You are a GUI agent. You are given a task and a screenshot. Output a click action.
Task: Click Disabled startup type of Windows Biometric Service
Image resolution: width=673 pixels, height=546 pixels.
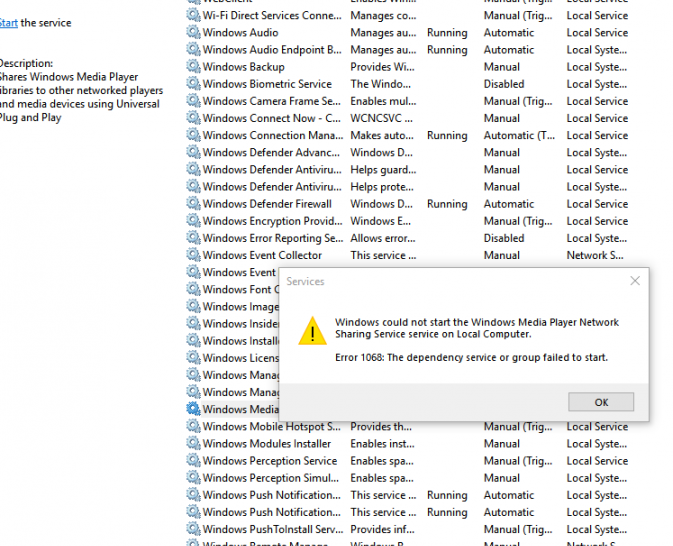click(504, 84)
